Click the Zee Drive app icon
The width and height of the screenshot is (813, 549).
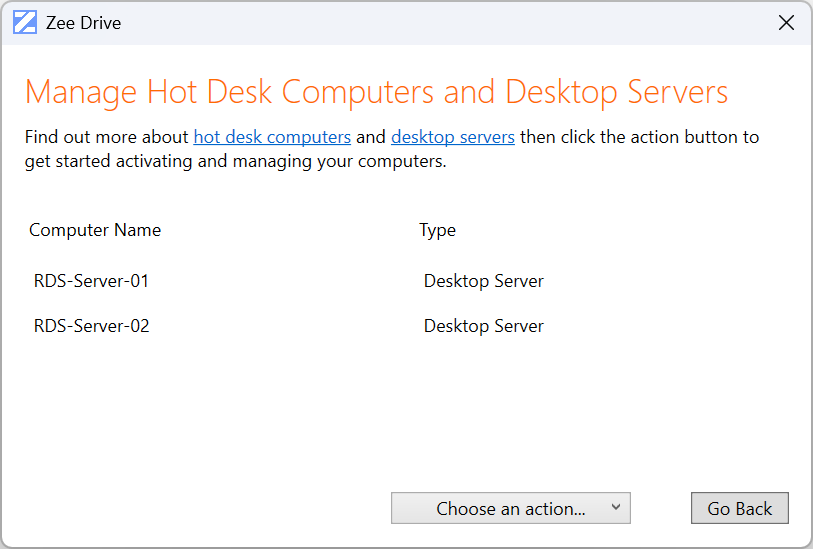[25, 23]
